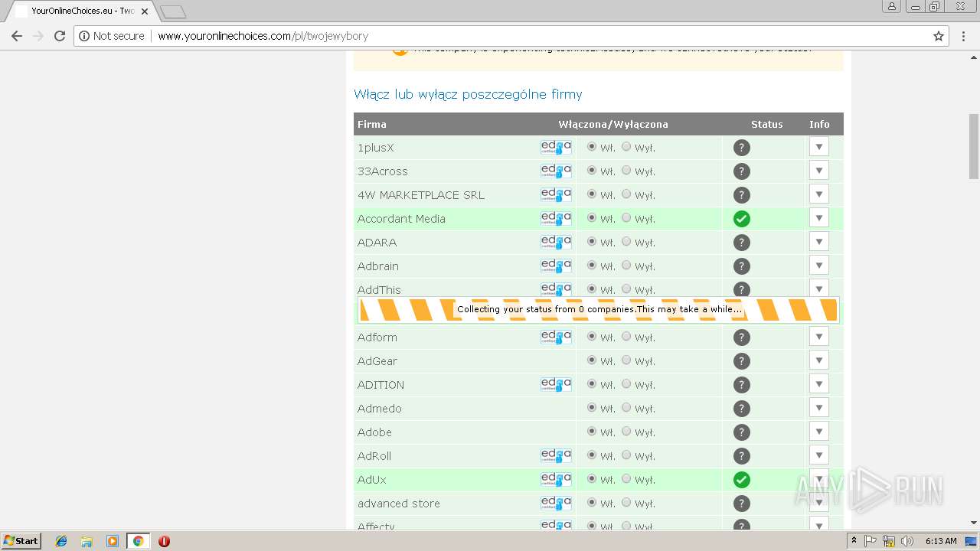Click the Status column header
Viewport: 980px width, 551px height.
coord(767,124)
